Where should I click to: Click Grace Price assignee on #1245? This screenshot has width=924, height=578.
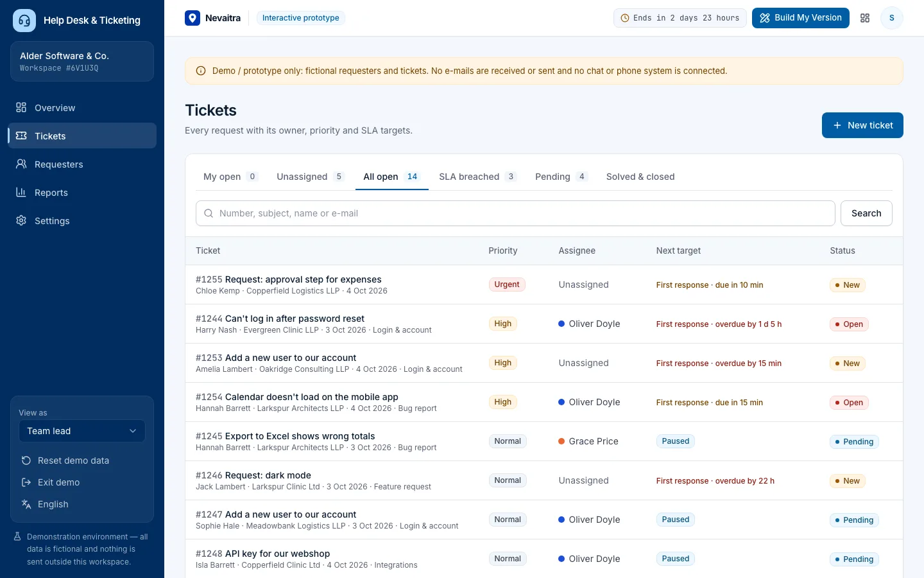coord(588,441)
